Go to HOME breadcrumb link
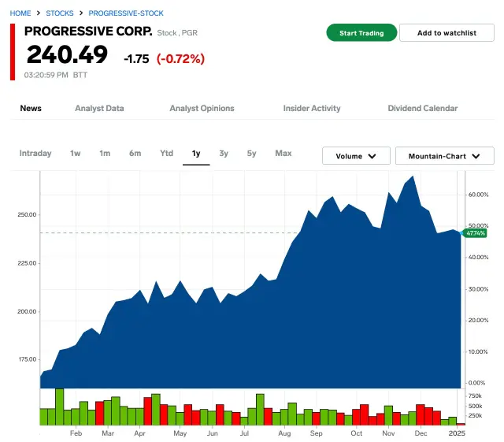This screenshot has width=504, height=442. click(x=20, y=13)
